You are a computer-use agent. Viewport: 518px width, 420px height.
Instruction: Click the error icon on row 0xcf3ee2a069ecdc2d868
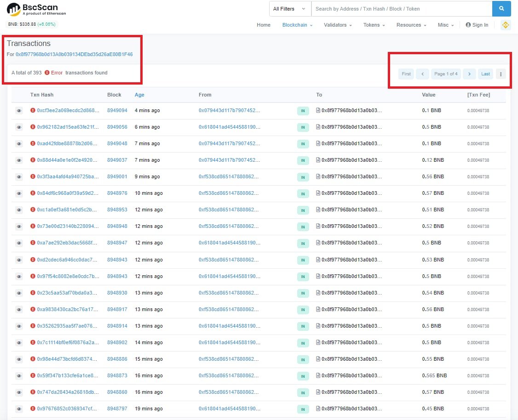pyautogui.click(x=33, y=110)
